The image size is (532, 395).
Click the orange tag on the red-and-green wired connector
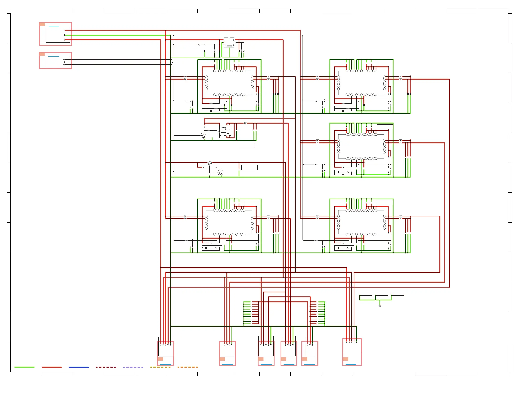click(42, 24)
